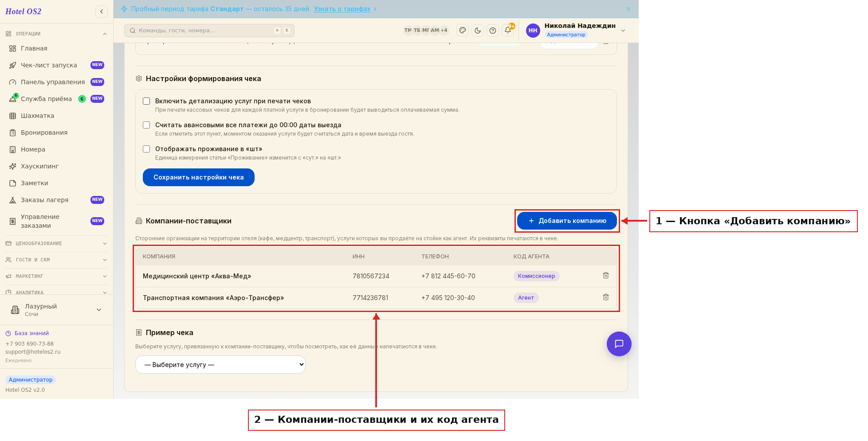
Task: Expand the ГОСТИ И CRM section
Action: (56, 260)
